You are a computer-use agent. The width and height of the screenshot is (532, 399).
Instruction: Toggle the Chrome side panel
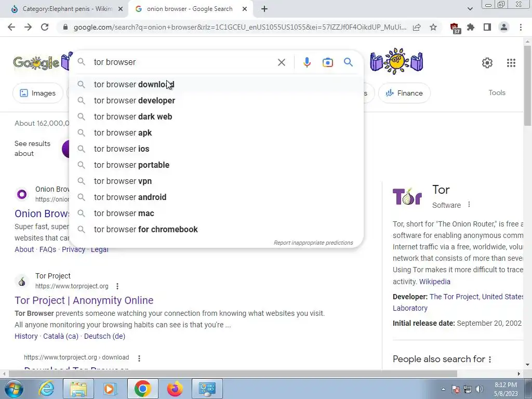(487, 27)
